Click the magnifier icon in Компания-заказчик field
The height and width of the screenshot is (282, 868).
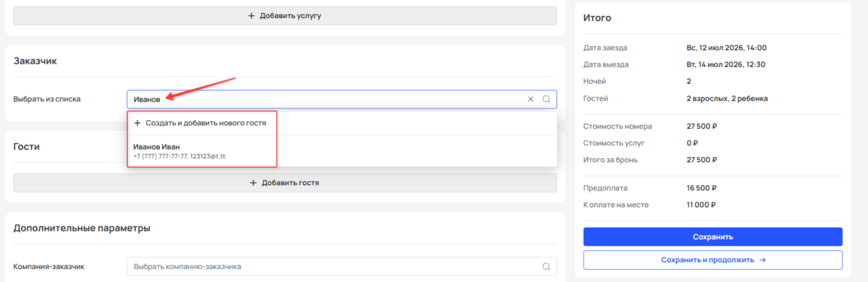(x=547, y=267)
